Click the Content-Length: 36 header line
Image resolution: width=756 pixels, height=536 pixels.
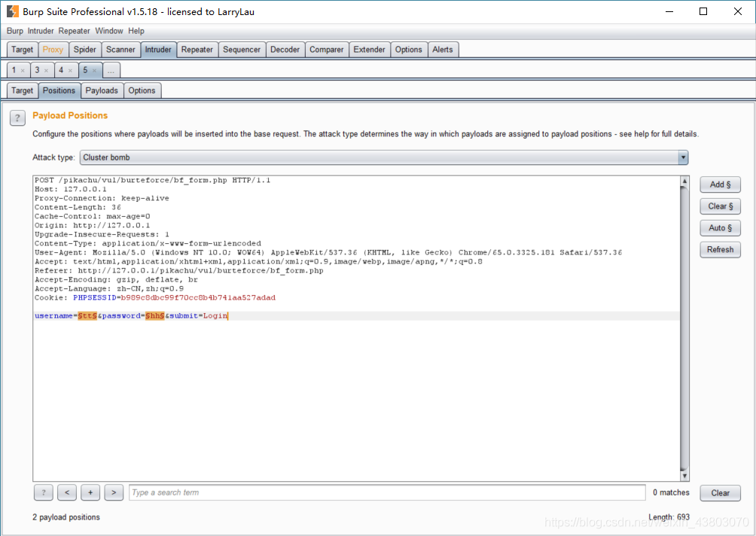pos(78,207)
